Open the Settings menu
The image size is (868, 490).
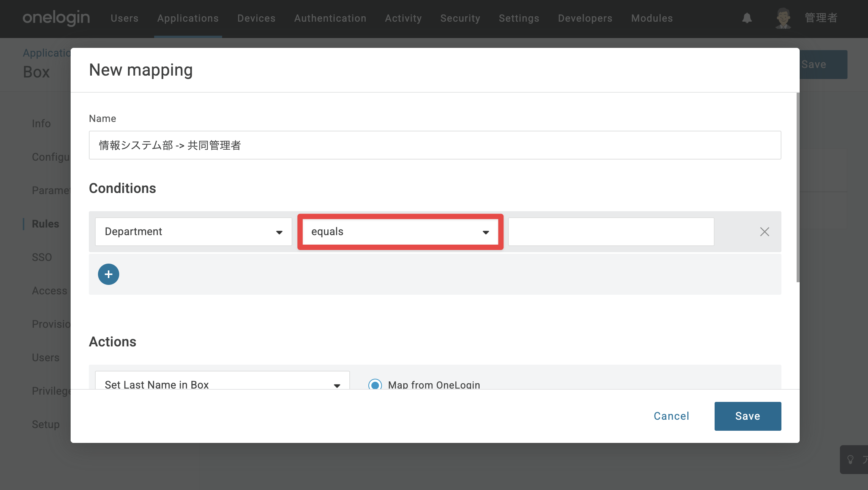pos(519,18)
